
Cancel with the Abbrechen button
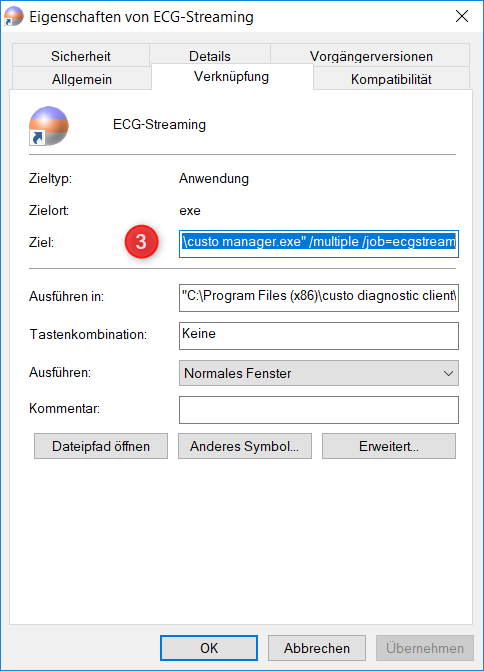(x=317, y=648)
